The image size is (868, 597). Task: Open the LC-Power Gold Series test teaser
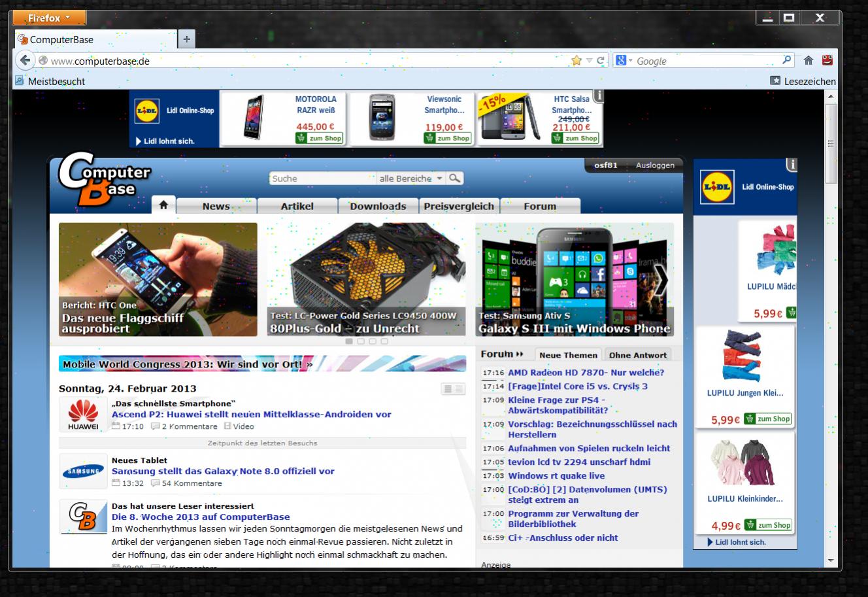(x=366, y=279)
